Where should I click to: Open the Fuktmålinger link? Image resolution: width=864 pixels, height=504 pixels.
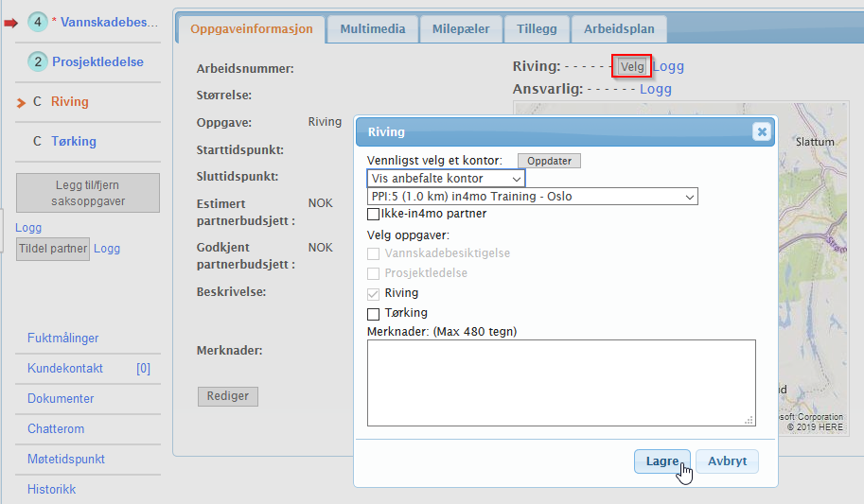[x=63, y=338]
